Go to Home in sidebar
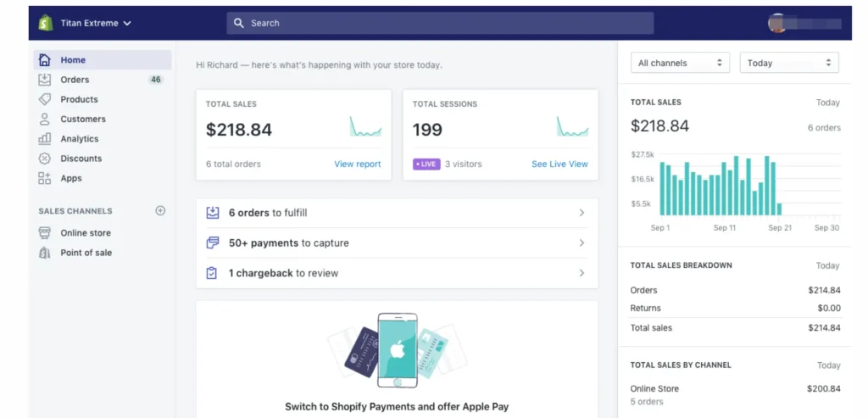The width and height of the screenshot is (868, 418). pos(103,60)
